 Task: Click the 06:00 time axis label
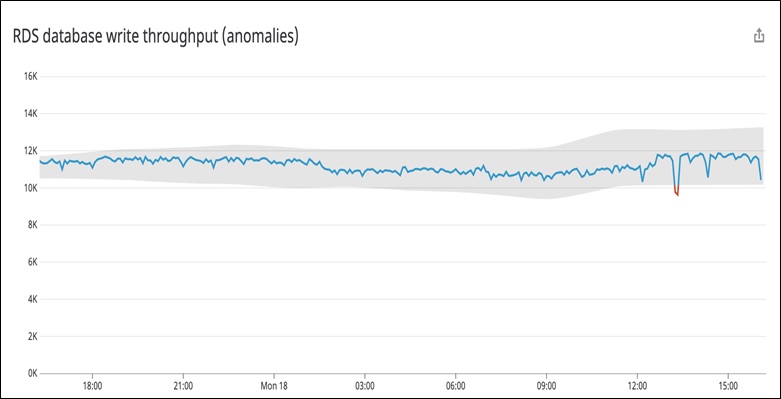pyautogui.click(x=456, y=386)
